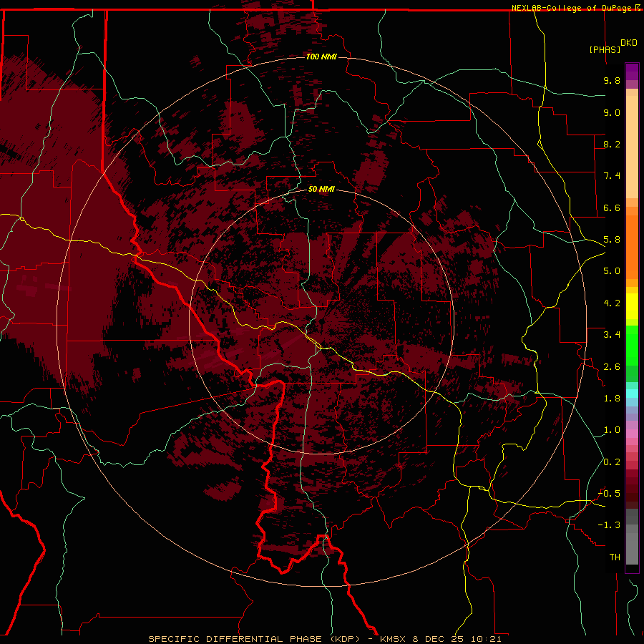
Task: Select the -0.5 legend value
Action: pos(609,494)
